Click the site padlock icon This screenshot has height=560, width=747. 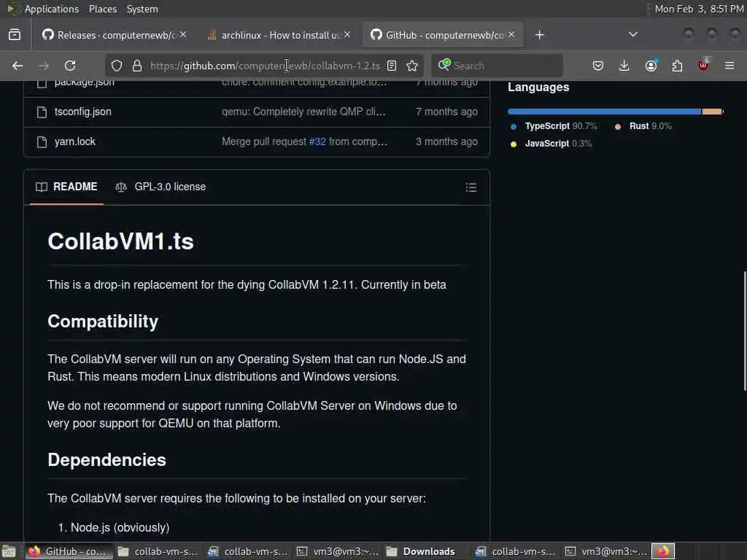136,66
